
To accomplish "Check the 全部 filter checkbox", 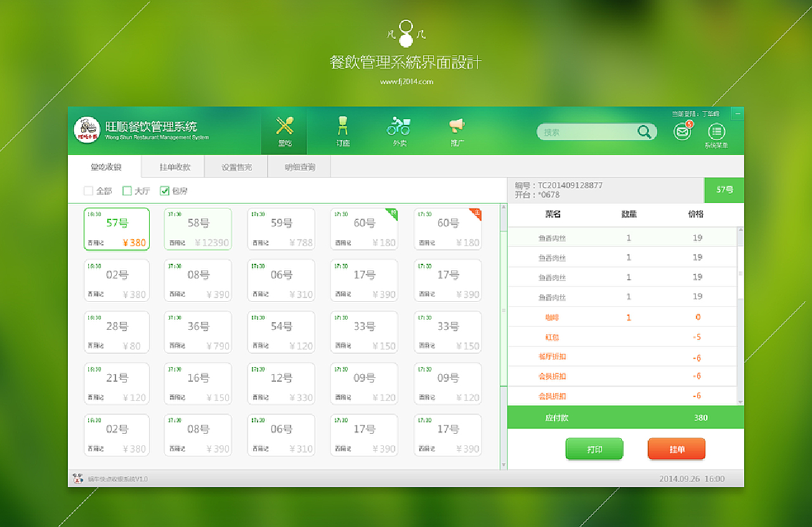I will [x=89, y=191].
